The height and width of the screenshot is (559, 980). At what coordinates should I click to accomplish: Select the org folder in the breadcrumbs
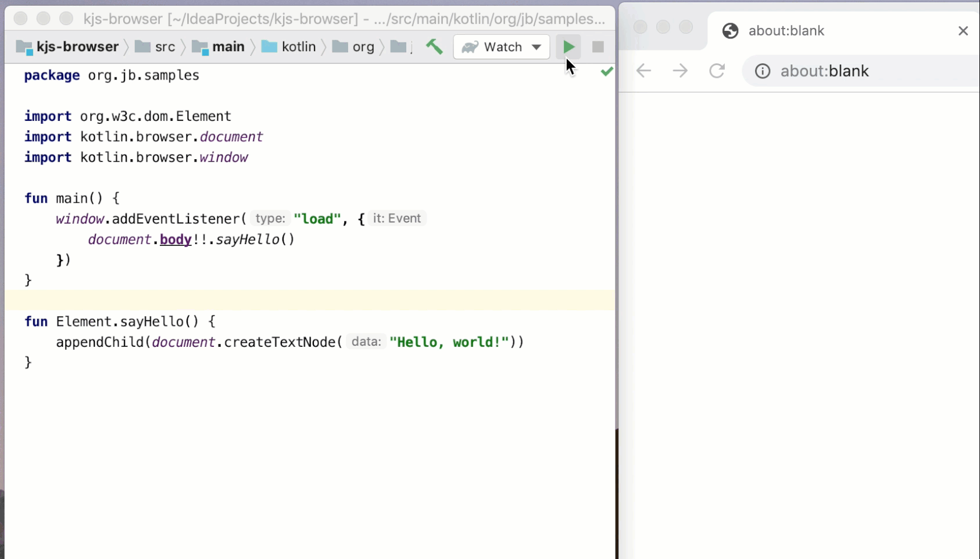pyautogui.click(x=363, y=47)
